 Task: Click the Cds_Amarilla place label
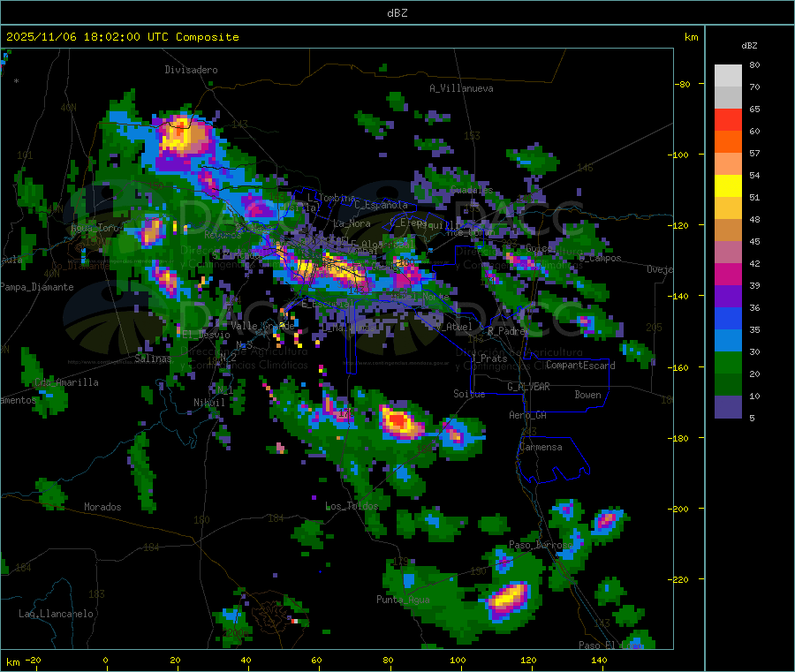click(x=66, y=382)
